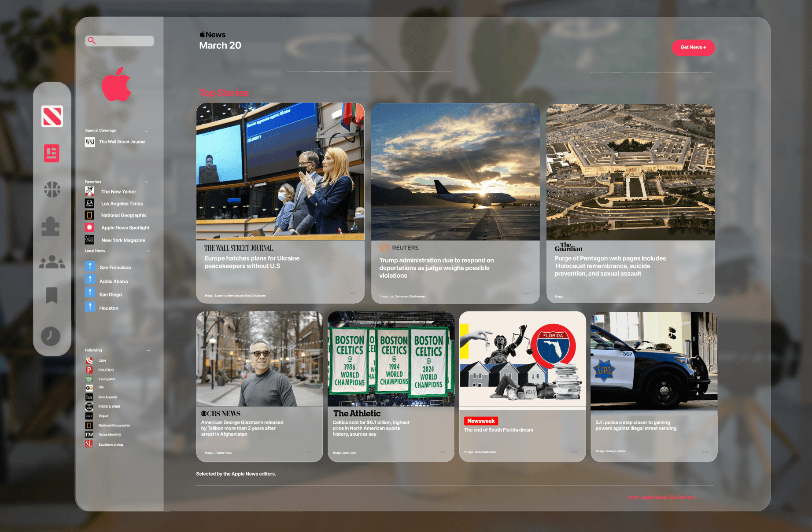Click the search input field

[x=120, y=41]
